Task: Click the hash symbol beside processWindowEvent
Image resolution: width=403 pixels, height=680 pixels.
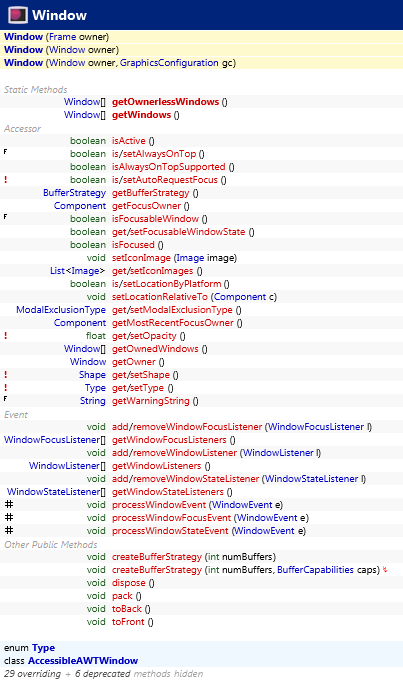Action: pos(9,504)
